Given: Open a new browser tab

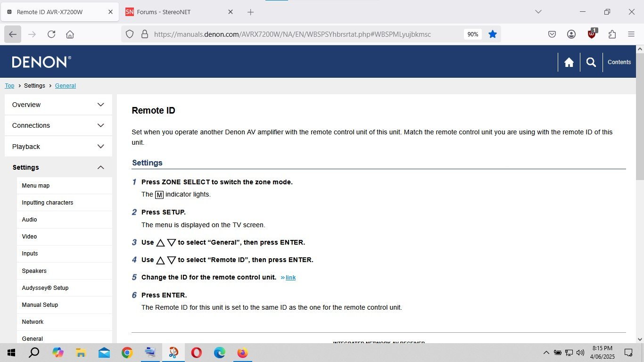Looking at the screenshot, I should pyautogui.click(x=251, y=12).
